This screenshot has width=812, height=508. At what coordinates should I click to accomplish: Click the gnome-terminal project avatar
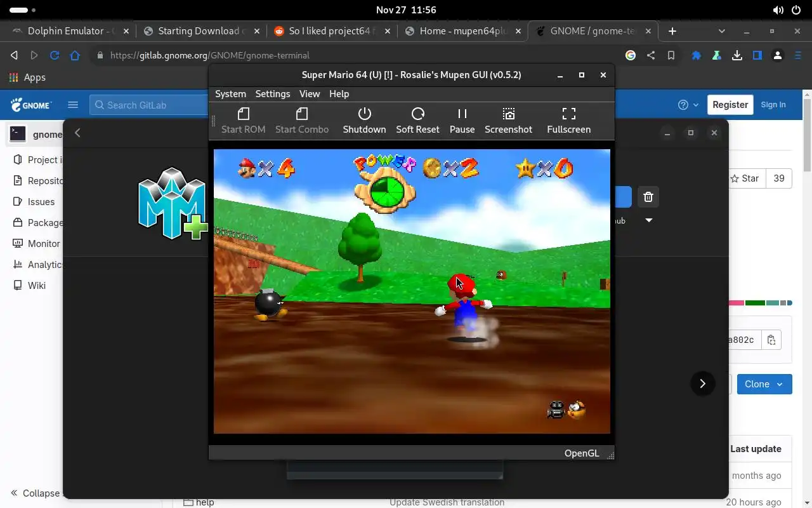pyautogui.click(x=18, y=134)
